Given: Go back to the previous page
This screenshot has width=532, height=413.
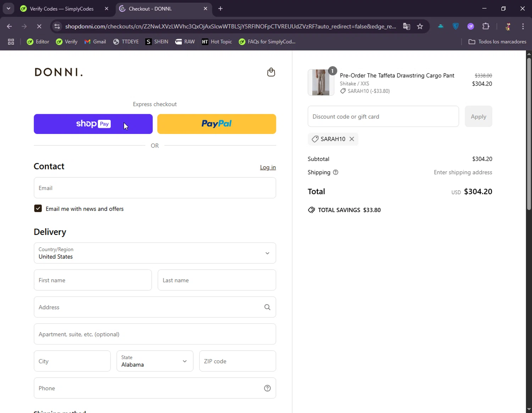Looking at the screenshot, I should tap(10, 26).
